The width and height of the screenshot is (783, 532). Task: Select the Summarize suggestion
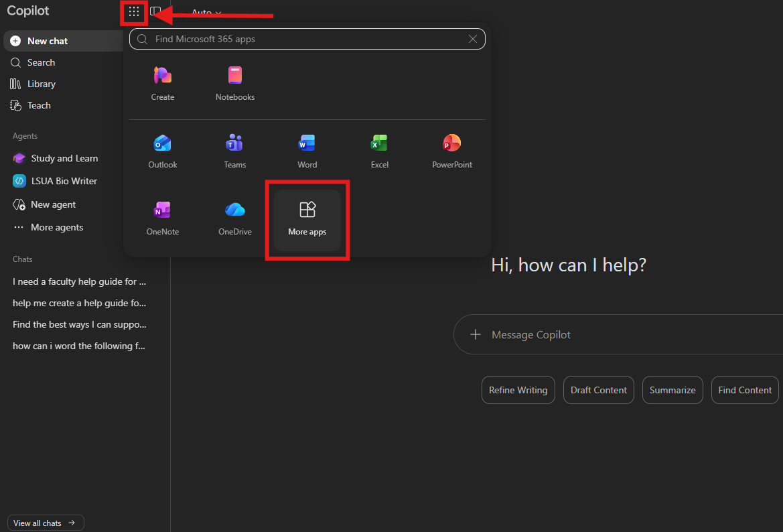pyautogui.click(x=672, y=390)
